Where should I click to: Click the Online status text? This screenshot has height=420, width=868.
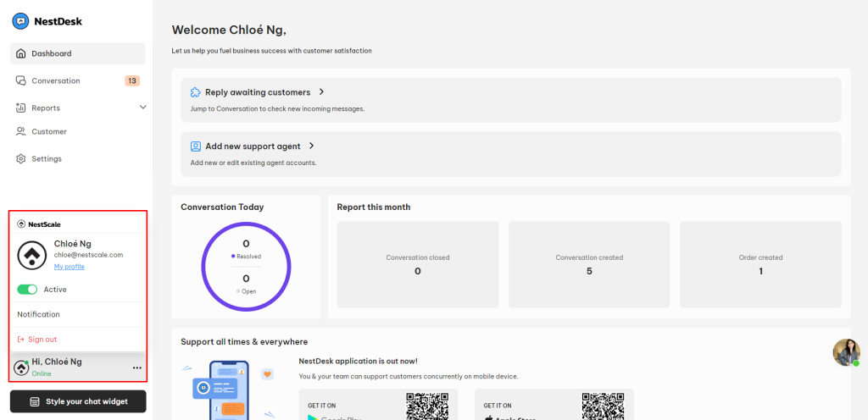pos(42,374)
